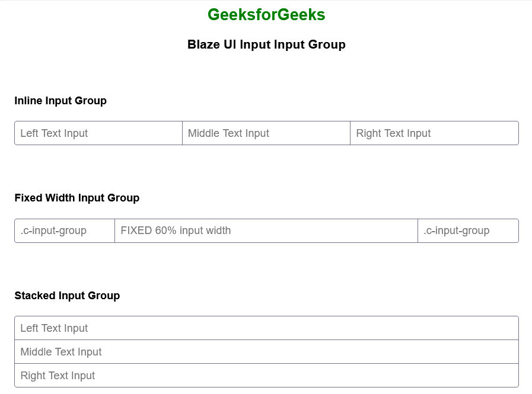Click the Left Text Input in inline group
This screenshot has height=394, width=532.
(x=98, y=133)
